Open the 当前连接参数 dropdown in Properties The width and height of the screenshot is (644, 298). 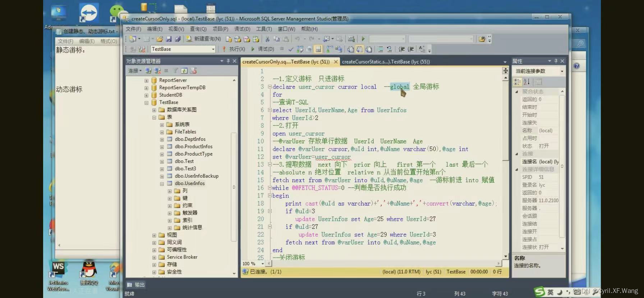(562, 71)
